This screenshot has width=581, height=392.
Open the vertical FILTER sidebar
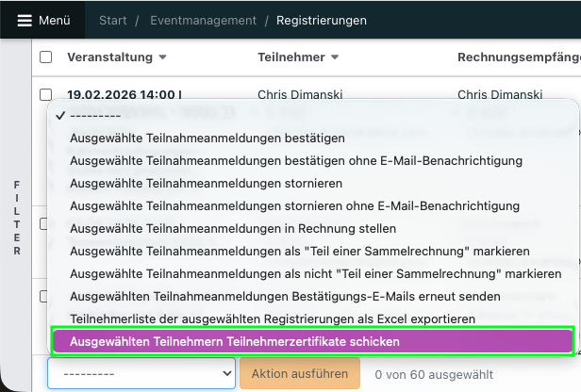click(17, 218)
